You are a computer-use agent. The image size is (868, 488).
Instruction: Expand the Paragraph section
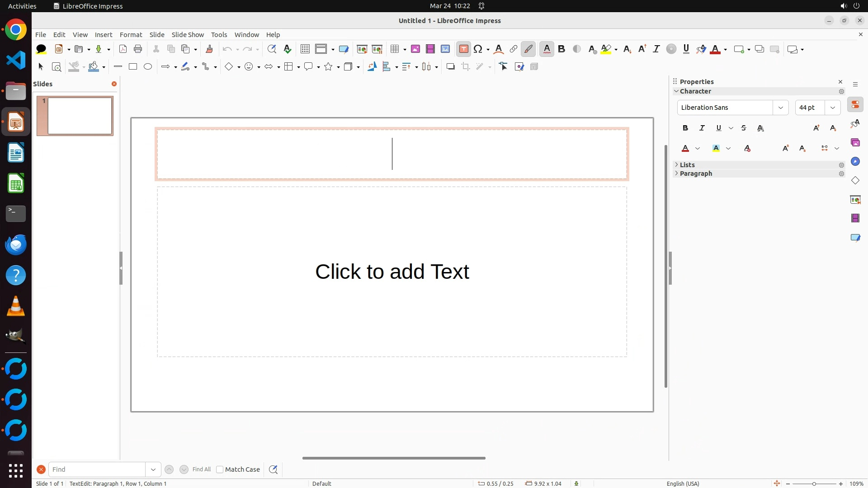tap(696, 174)
